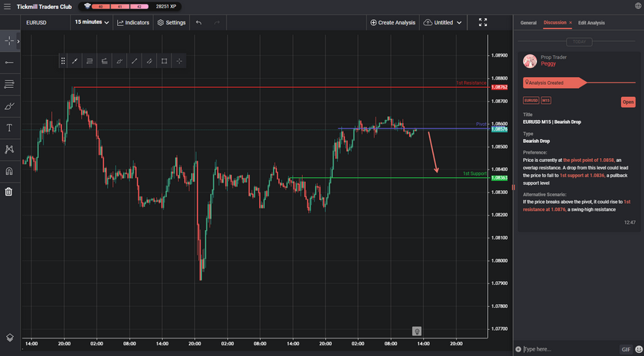Open the Fibonacci levels tool group

click(9, 85)
